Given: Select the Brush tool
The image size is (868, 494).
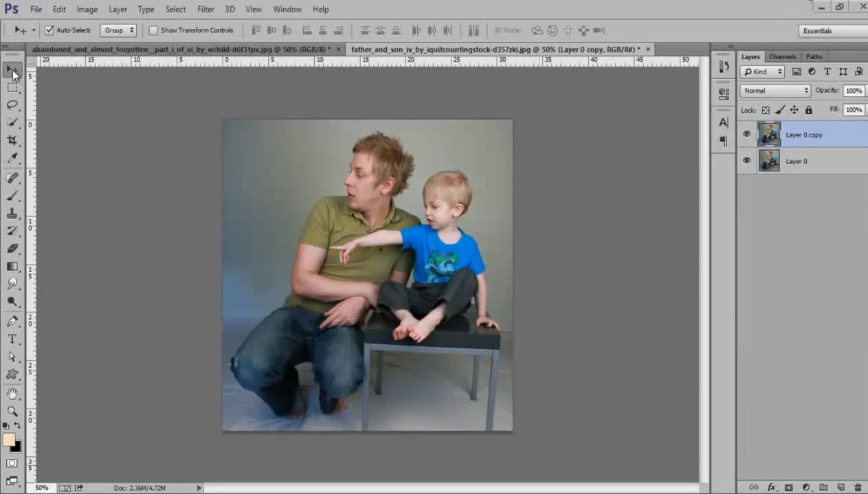Looking at the screenshot, I should click(x=12, y=196).
